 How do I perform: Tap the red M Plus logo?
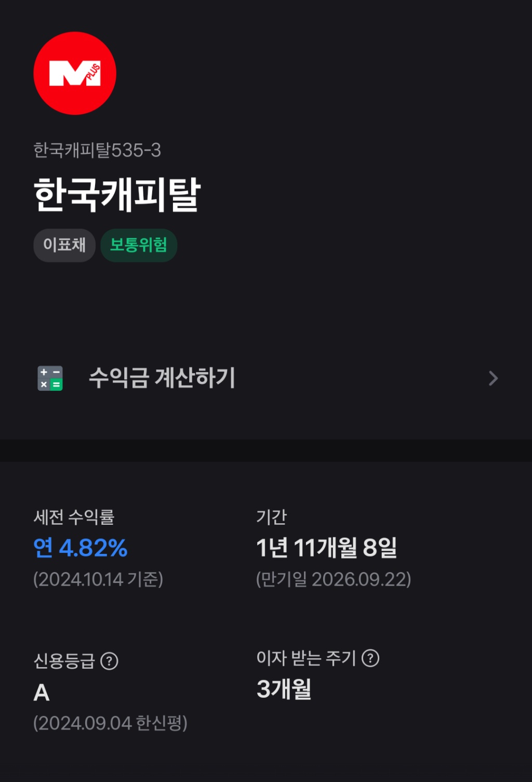(75, 73)
